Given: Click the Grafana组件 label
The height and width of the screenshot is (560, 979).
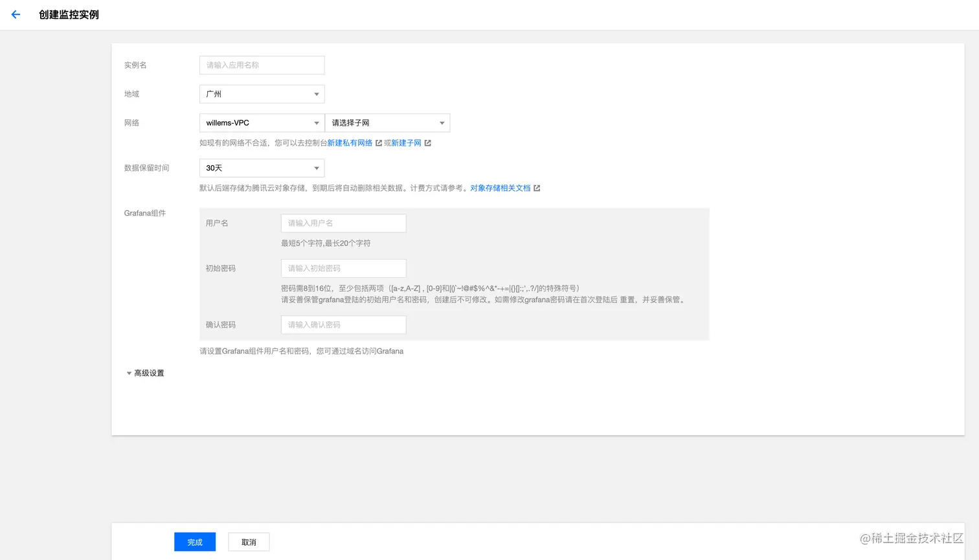Looking at the screenshot, I should tap(145, 213).
